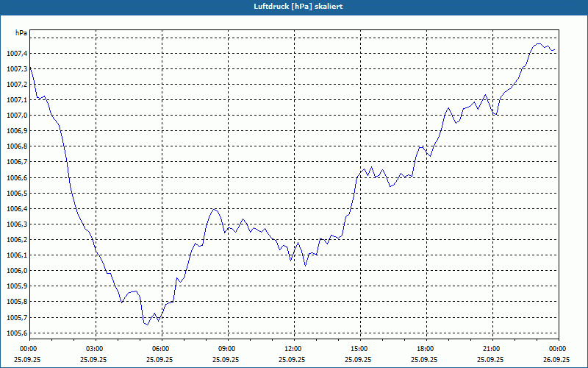Select the 1007,0 y-axis value
The width and height of the screenshot is (588, 368).
tap(17, 116)
